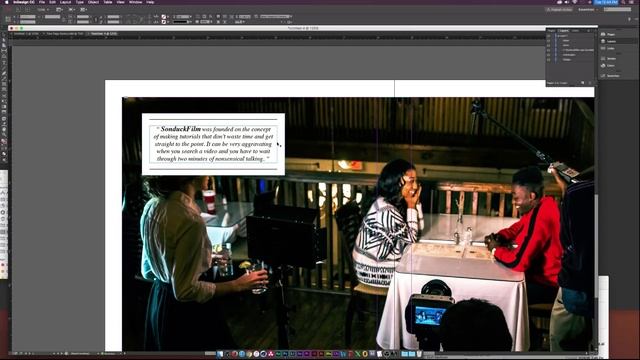640x360 pixels.
Task: Open the Pages panel from the dock
Action: (611, 34)
